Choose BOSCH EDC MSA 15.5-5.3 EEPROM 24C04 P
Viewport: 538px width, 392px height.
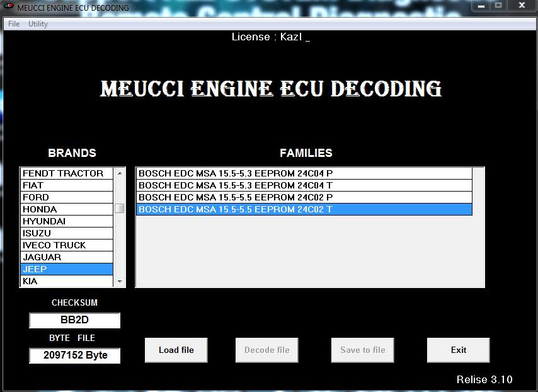coord(304,173)
